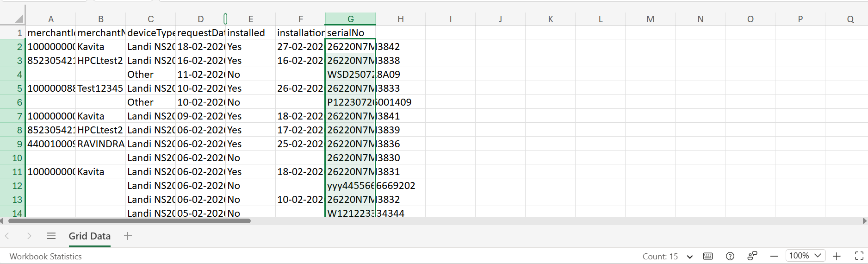This screenshot has height=264, width=868.
Task: Open Workbook Statistics
Action: [x=45, y=256]
